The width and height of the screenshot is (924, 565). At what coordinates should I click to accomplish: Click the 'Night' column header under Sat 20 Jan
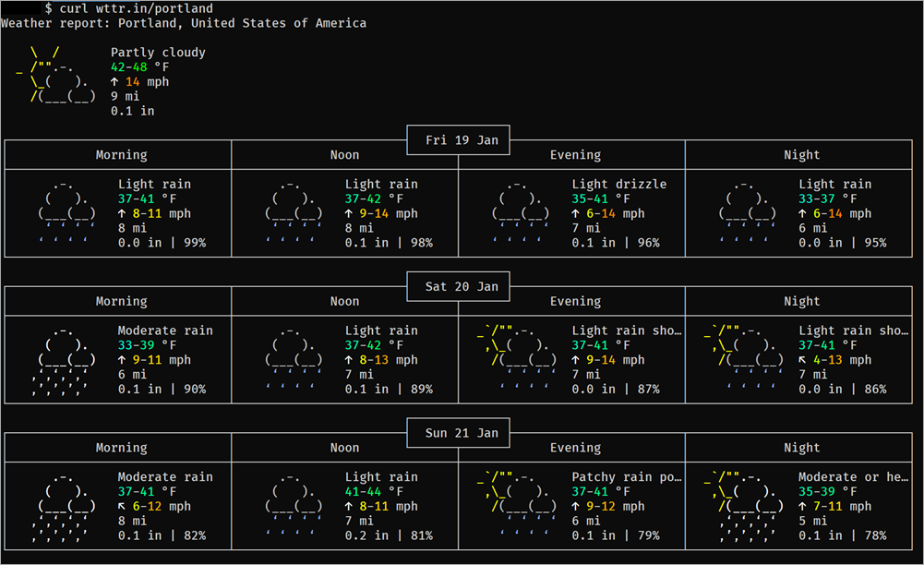pyautogui.click(x=802, y=301)
